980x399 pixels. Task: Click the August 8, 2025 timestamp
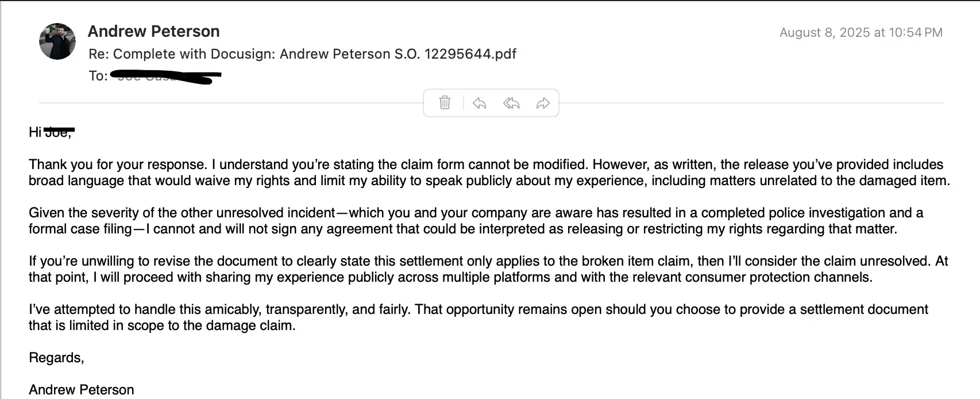[x=861, y=33]
